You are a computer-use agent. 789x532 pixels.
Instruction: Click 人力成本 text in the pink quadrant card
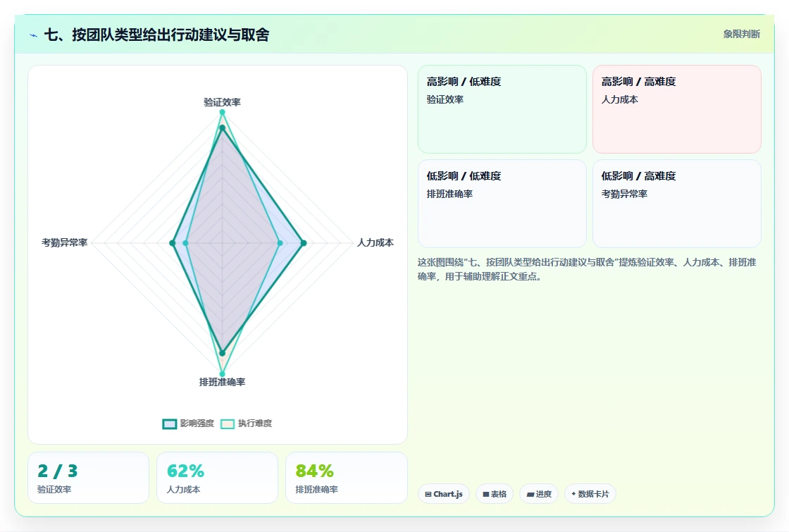coord(620,99)
